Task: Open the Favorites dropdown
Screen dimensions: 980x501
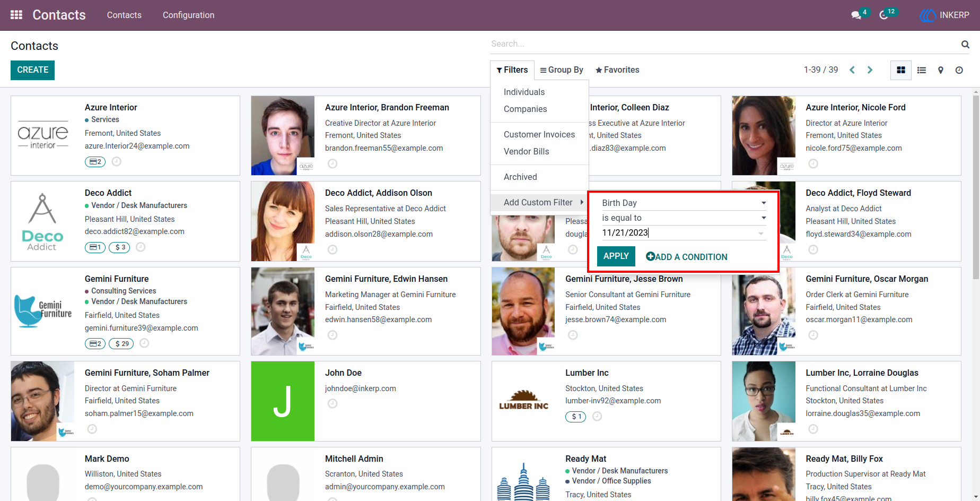Action: click(617, 70)
